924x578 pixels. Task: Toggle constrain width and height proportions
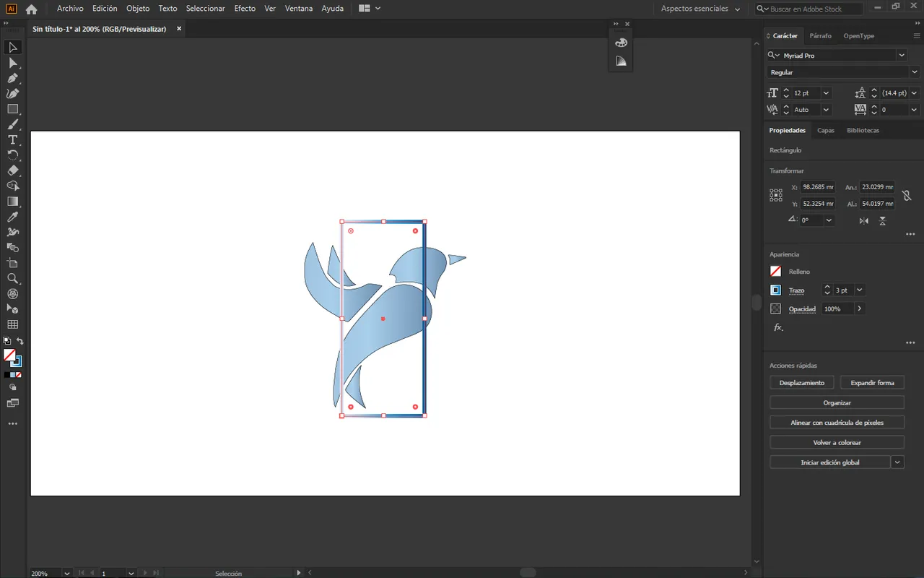coord(907,195)
